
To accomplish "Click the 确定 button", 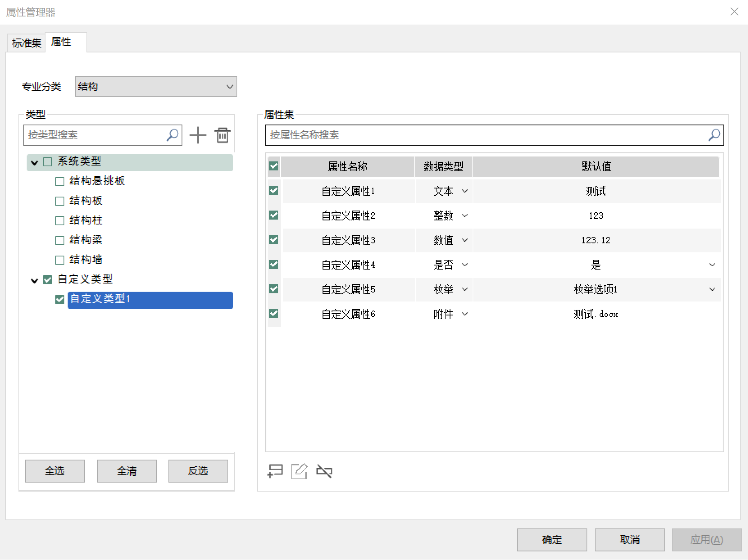I will coord(551,540).
